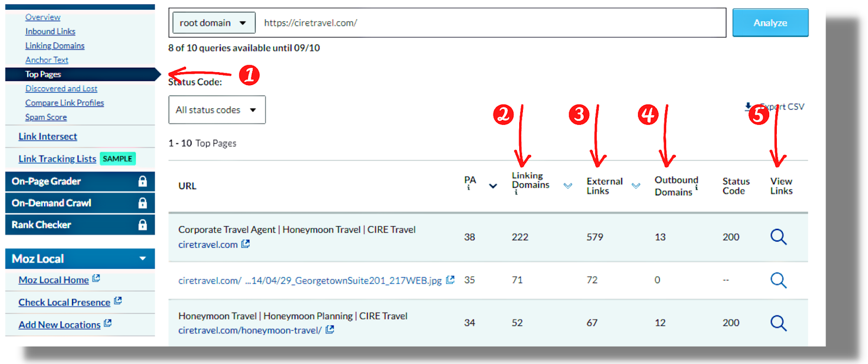This screenshot has height=364, width=868.
Task: Open view links for GeorgetownSuite201 image row
Action: tap(778, 280)
